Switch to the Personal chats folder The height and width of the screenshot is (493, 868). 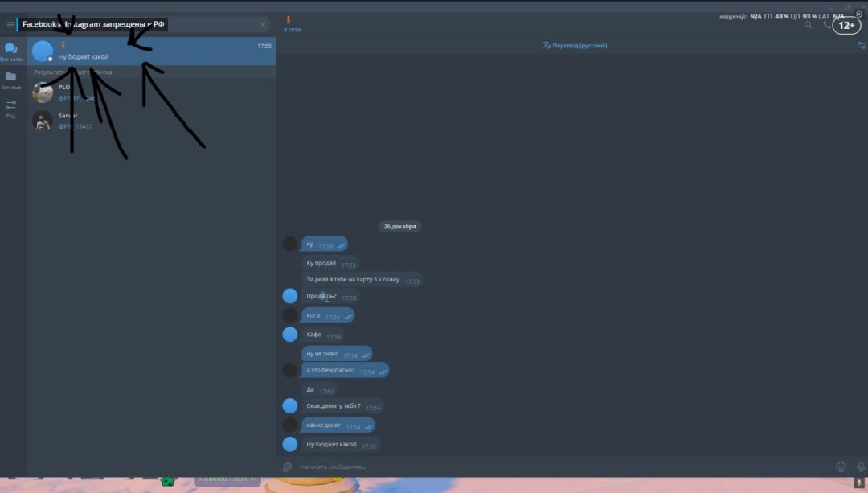point(10,80)
